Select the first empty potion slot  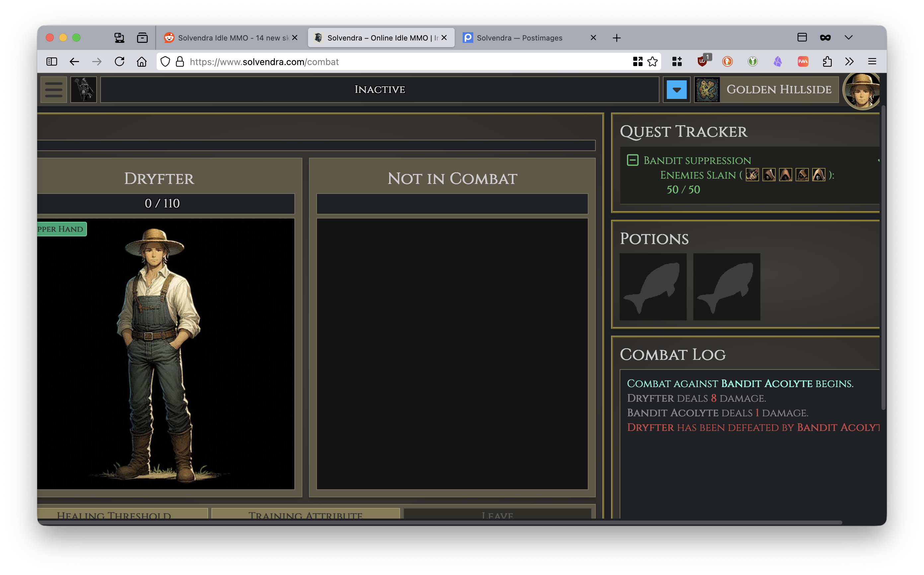pos(653,287)
